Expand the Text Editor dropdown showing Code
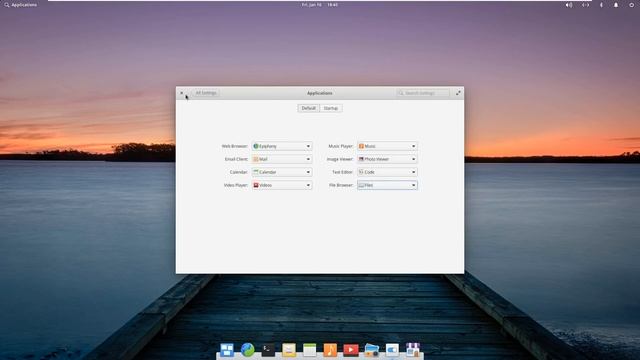Image resolution: width=640 pixels, height=360 pixels. point(387,172)
